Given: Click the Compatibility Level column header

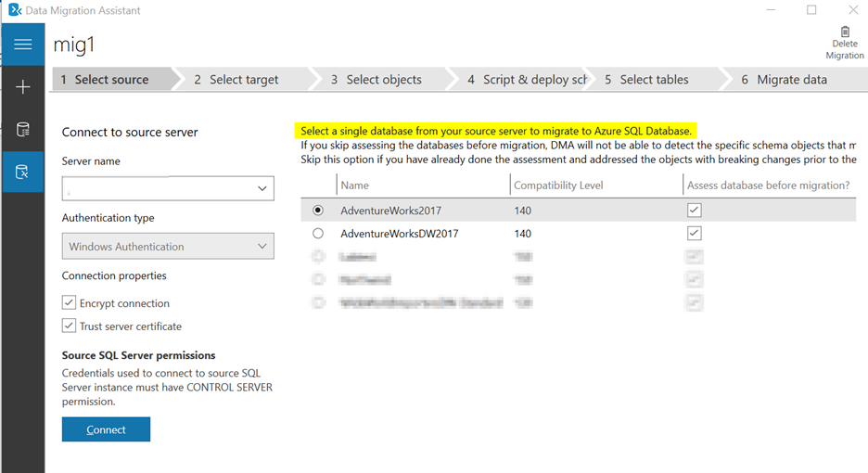Looking at the screenshot, I should pyautogui.click(x=558, y=185).
